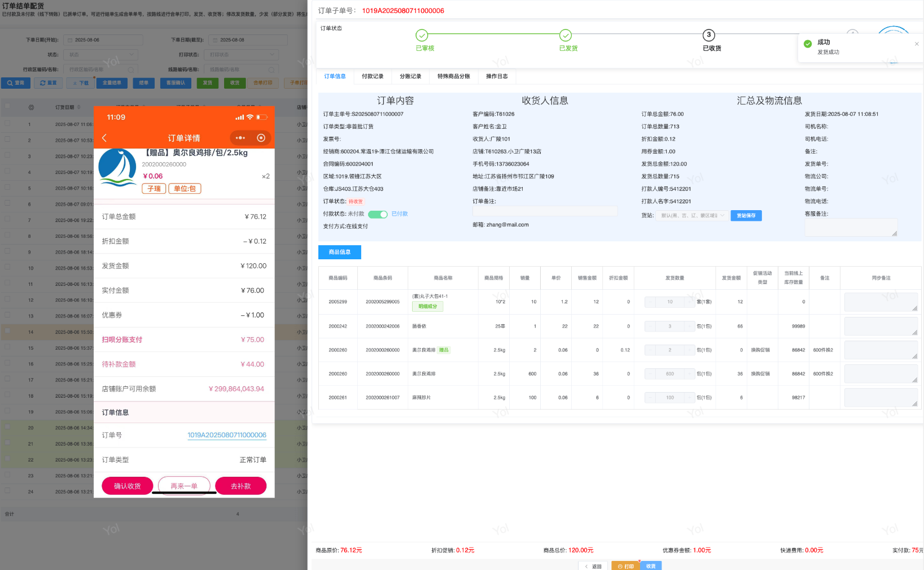Click the 货站保存 save button

click(746, 215)
